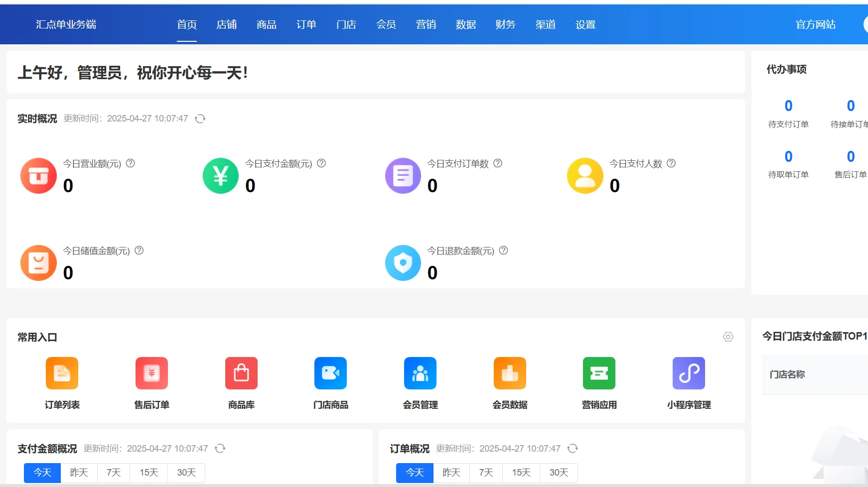This screenshot has height=487, width=868.
Task: Switch 订单概况 filter to 7天
Action: 485,473
